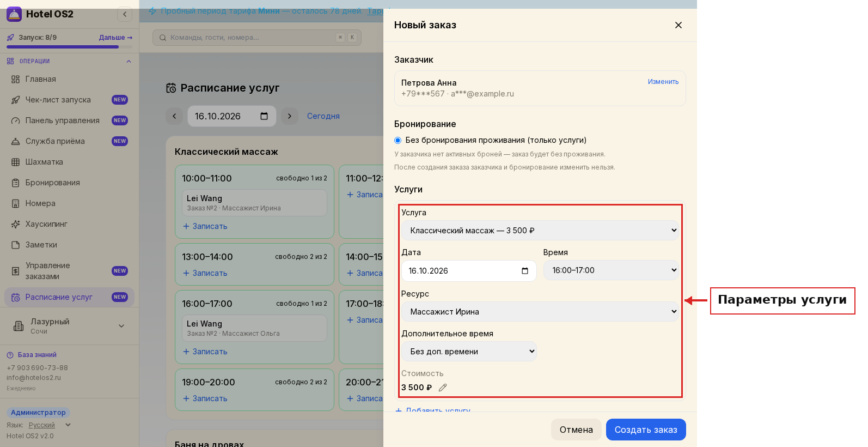Open the База знаний link
This screenshot has height=447, width=868.
point(32,355)
